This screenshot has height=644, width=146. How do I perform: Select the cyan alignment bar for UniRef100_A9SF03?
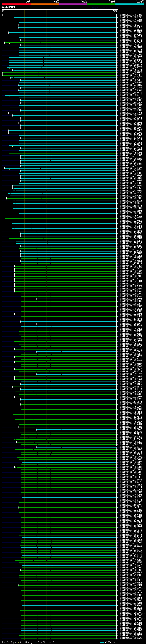point(77,299)
